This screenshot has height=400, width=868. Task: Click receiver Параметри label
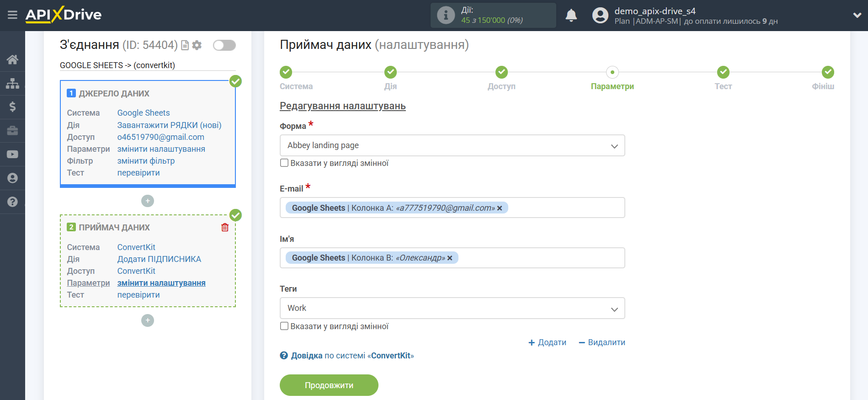coord(88,283)
